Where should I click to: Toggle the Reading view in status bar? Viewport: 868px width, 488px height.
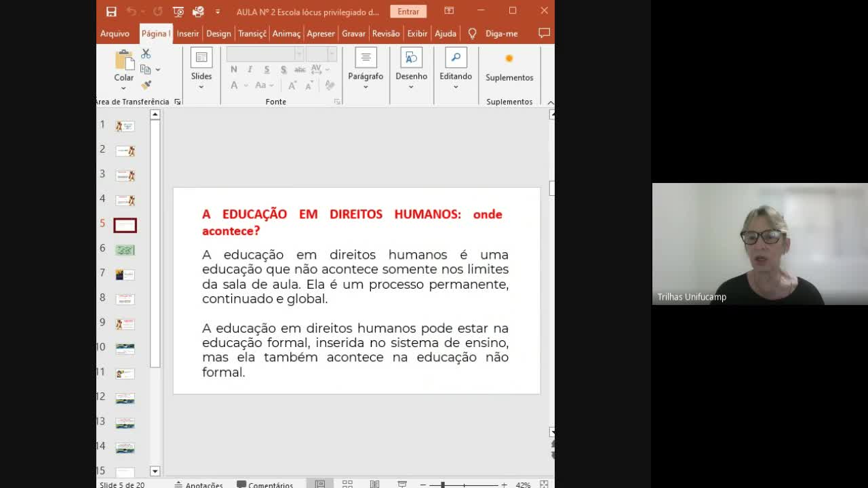click(375, 483)
